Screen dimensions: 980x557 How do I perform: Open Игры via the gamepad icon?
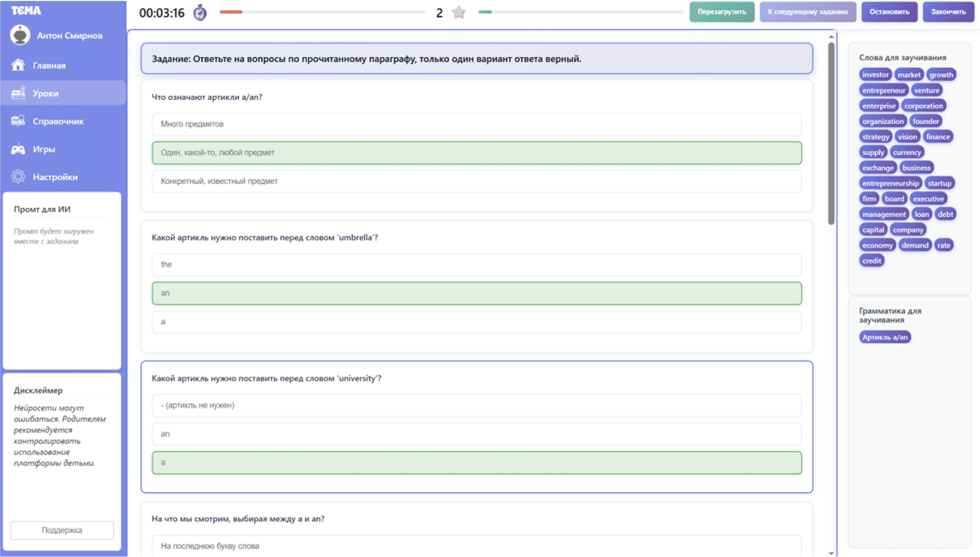click(x=18, y=149)
